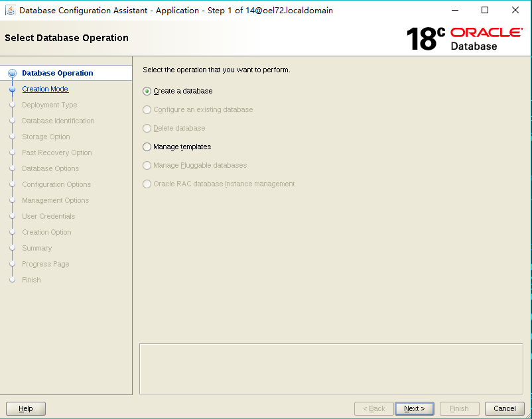Image resolution: width=532 pixels, height=419 pixels.
Task: Go back with the Back button
Action: click(374, 408)
